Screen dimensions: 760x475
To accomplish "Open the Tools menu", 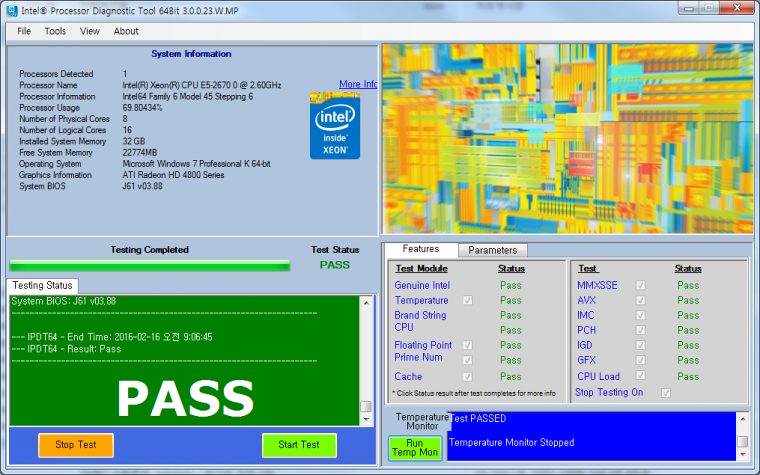I will click(x=55, y=31).
